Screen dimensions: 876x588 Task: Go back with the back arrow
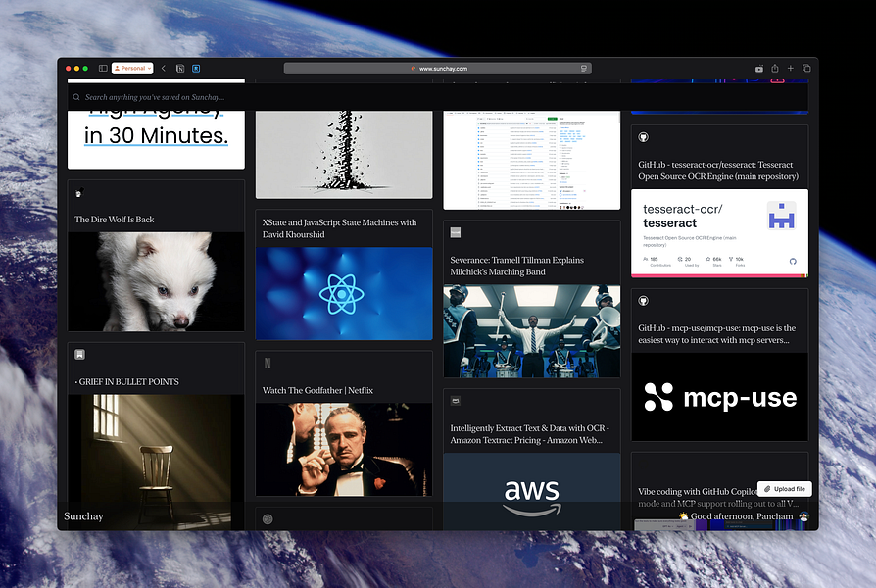click(163, 69)
